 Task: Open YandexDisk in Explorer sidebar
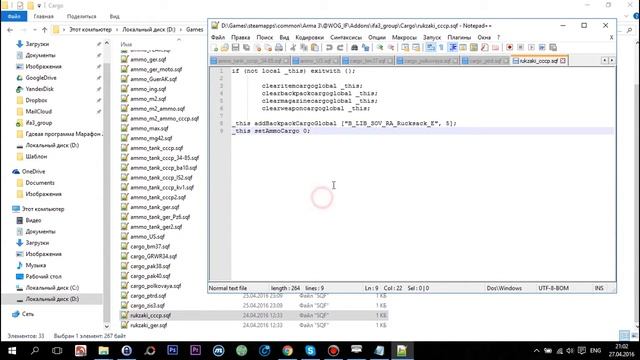(39, 89)
